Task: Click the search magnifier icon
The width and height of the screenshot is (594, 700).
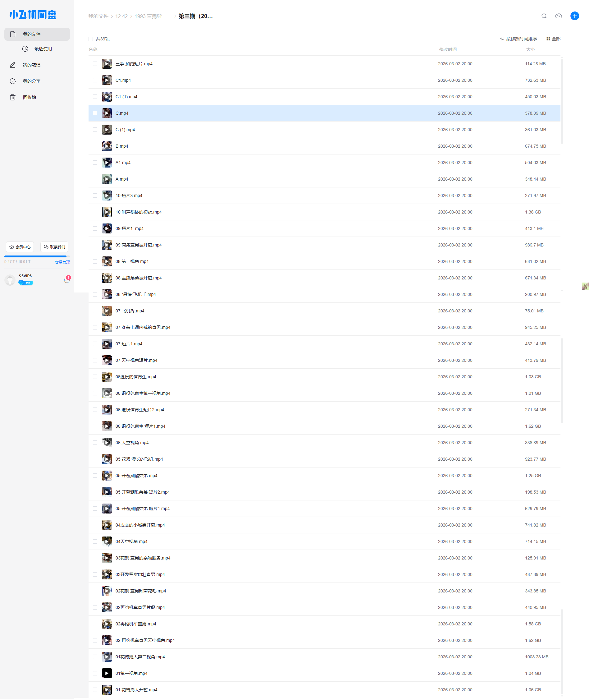Action: tap(544, 16)
